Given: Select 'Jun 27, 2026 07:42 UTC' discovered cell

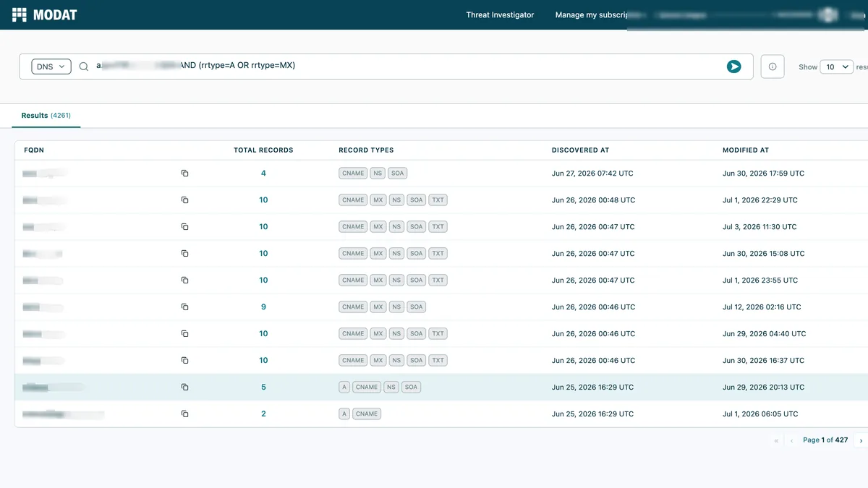Looking at the screenshot, I should 593,174.
